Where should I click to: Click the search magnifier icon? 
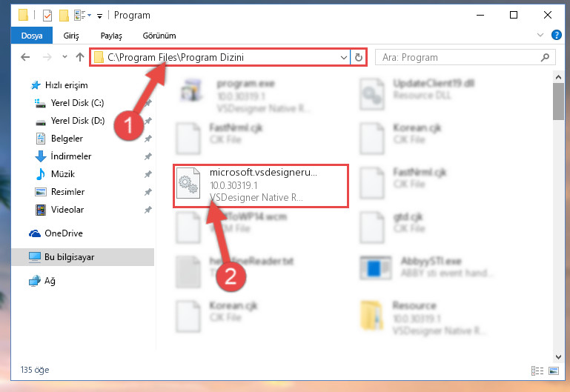click(545, 57)
